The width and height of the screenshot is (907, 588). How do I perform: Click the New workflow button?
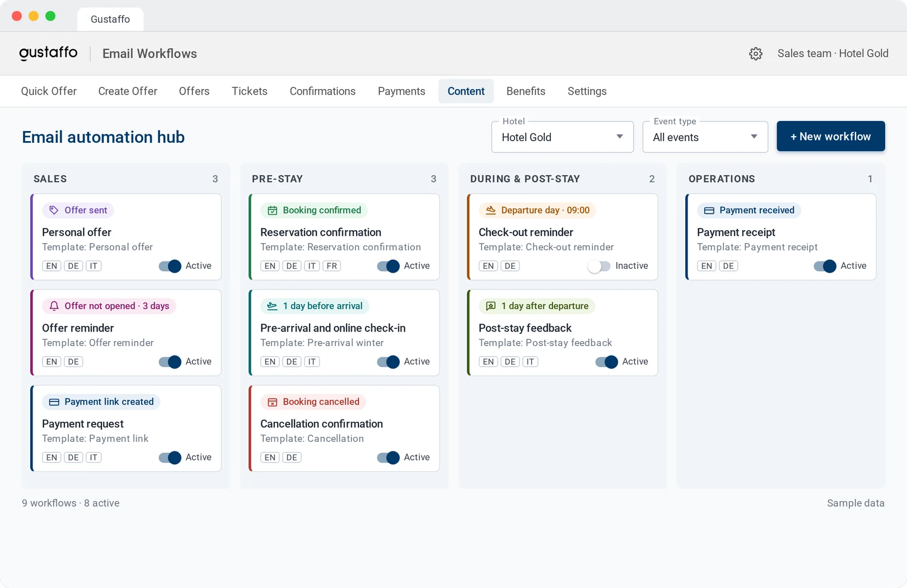tap(830, 136)
